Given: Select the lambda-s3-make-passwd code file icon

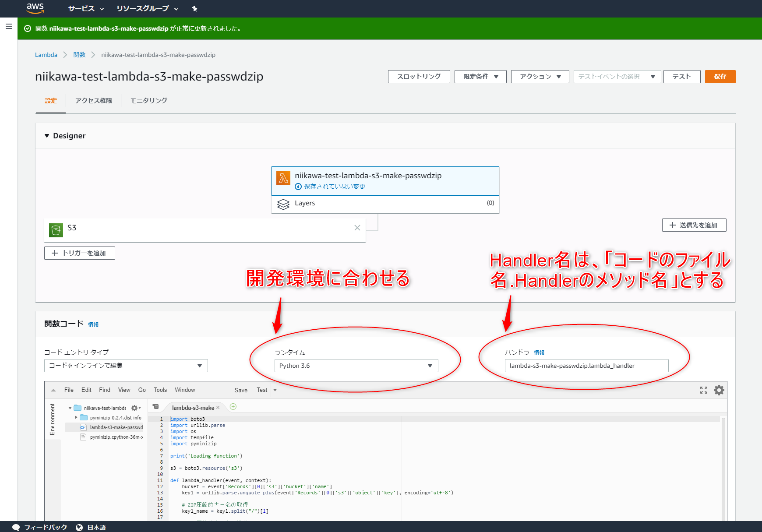Looking at the screenshot, I should pos(83,427).
